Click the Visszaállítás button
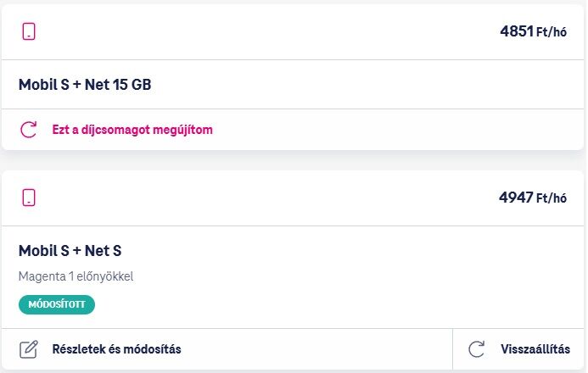Screen dimensions: 588x373 point(519,349)
